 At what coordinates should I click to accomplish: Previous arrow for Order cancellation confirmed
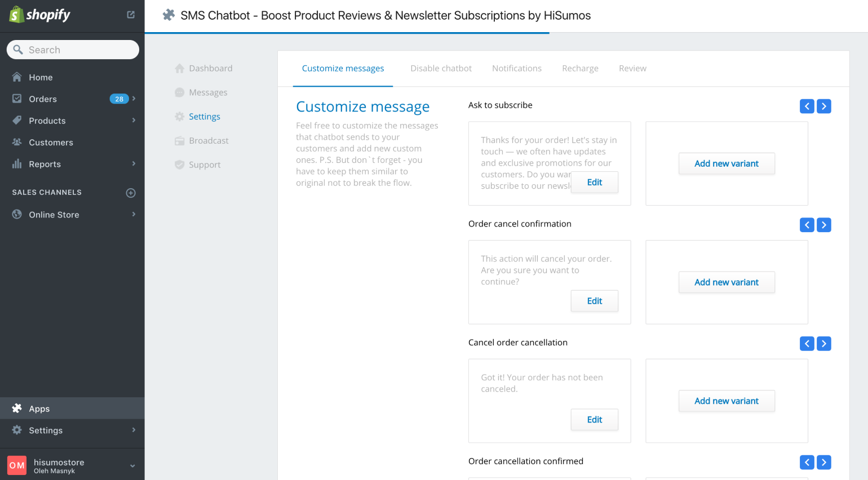click(807, 462)
